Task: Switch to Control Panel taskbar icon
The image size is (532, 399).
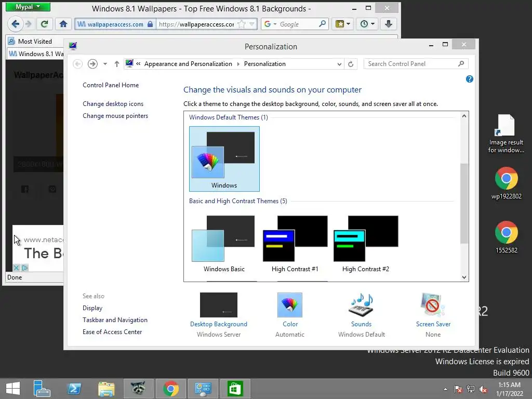Action: [203, 389]
